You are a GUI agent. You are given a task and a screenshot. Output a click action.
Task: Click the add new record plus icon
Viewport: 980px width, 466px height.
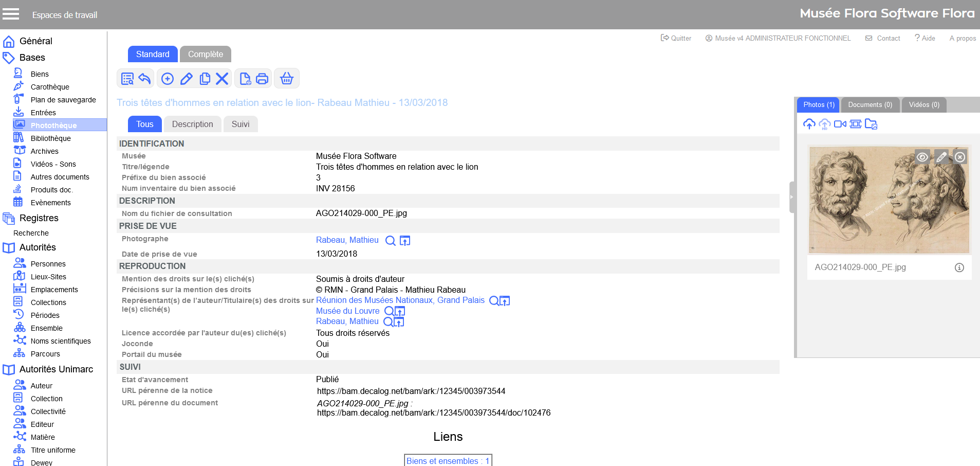click(168, 79)
